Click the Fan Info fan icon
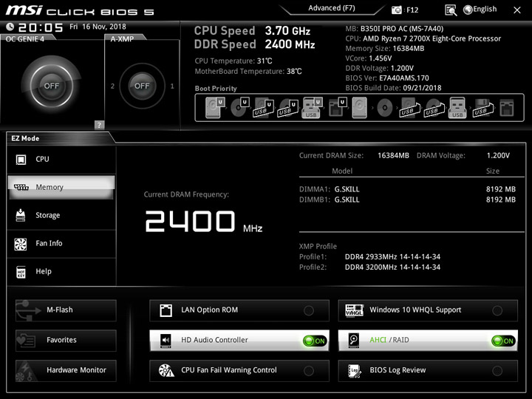Viewport: 532px width, 399px height. click(21, 244)
